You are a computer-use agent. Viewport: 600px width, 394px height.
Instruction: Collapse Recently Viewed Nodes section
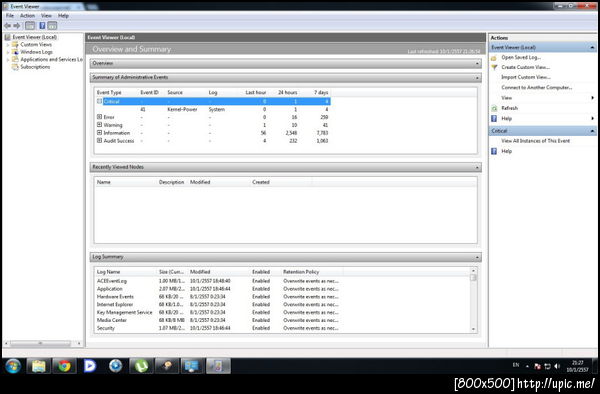click(477, 167)
